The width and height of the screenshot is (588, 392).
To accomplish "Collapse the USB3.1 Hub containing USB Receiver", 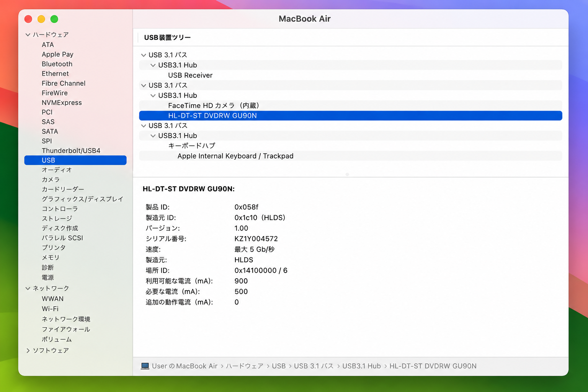I will [x=153, y=65].
